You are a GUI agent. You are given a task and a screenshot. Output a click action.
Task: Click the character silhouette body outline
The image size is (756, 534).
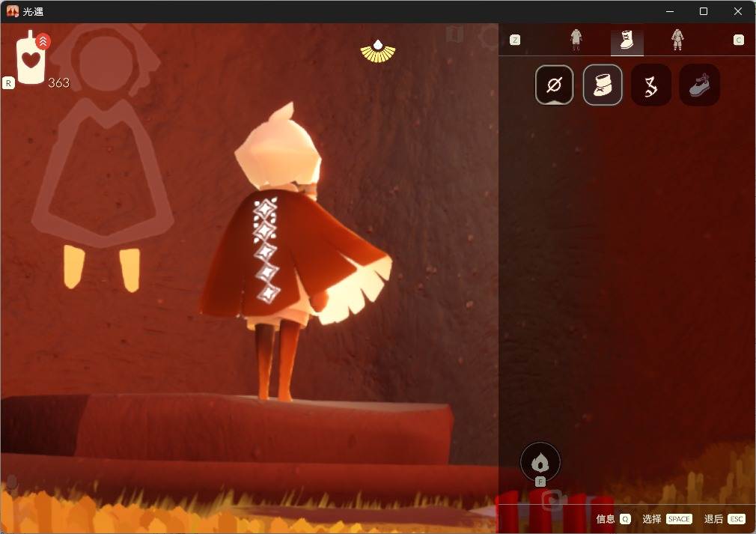click(103, 173)
